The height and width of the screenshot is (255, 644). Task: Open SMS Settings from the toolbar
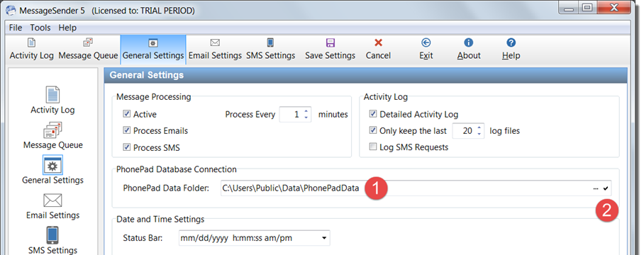pos(270,50)
